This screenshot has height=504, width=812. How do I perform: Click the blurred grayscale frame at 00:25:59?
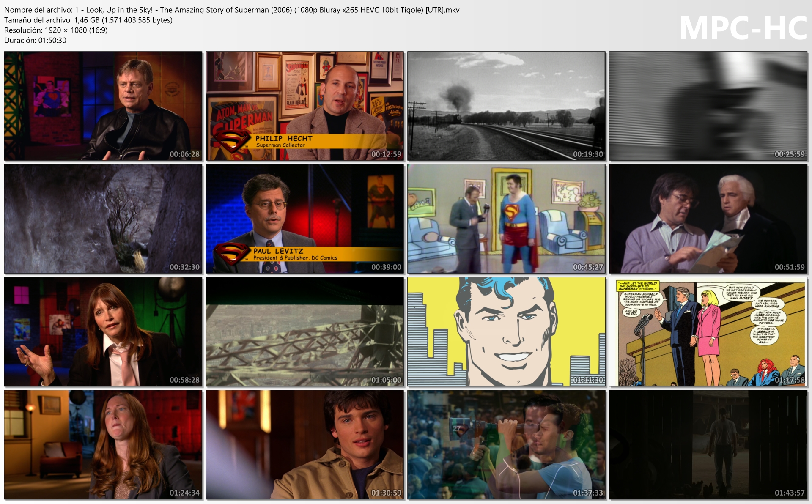pyautogui.click(x=708, y=106)
